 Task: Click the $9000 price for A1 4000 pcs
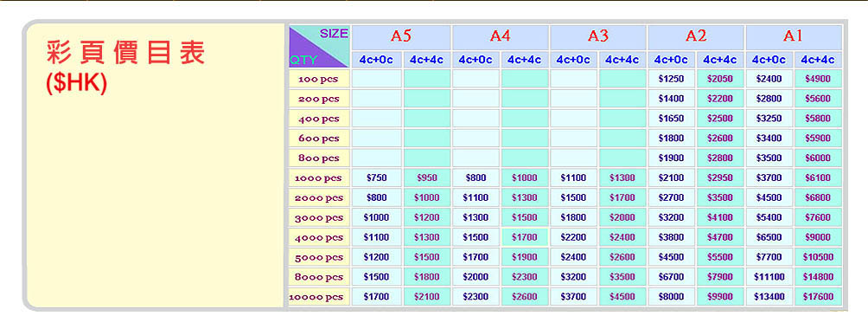[x=818, y=237]
